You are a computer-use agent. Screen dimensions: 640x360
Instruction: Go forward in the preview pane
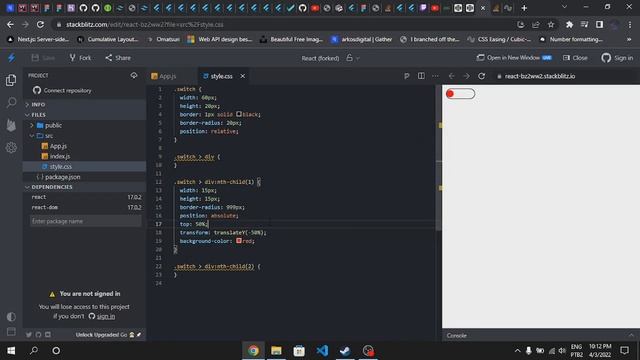point(466,76)
